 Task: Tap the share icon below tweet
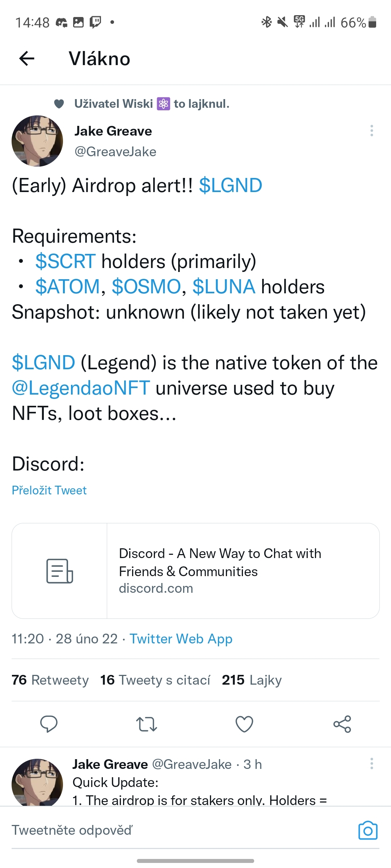pyautogui.click(x=342, y=724)
